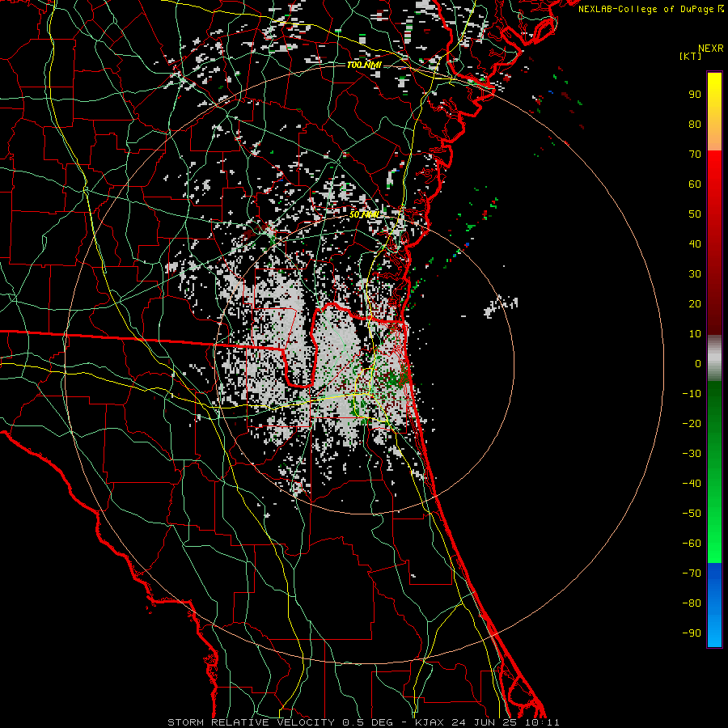
Task: Click the 30 label on velocity scale
Action: point(695,274)
